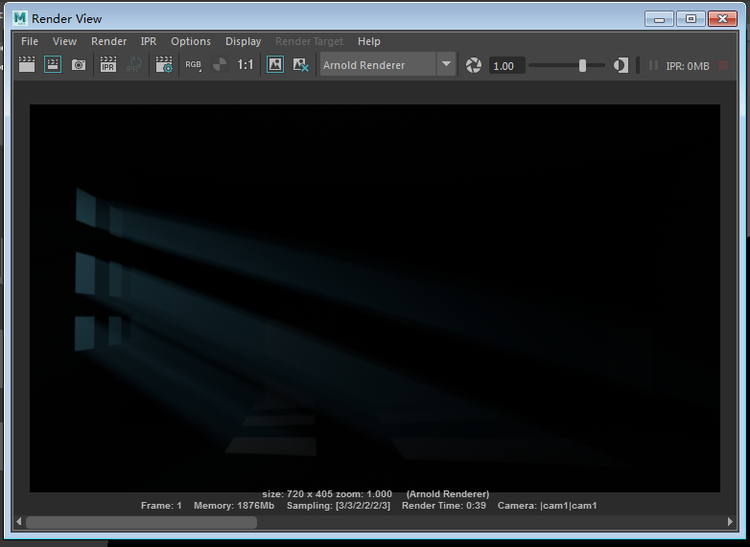This screenshot has width=750, height=547.
Task: Click the Exposure aperture icon
Action: point(474,66)
